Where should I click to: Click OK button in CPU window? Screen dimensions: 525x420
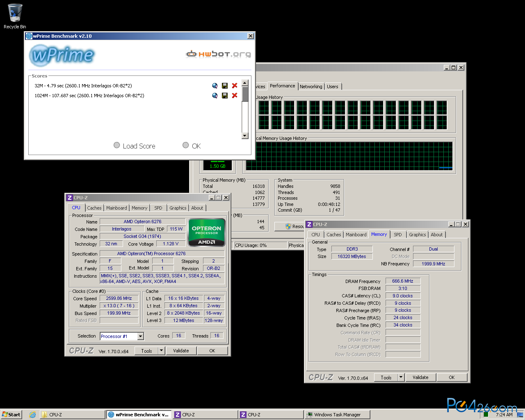[x=212, y=351]
